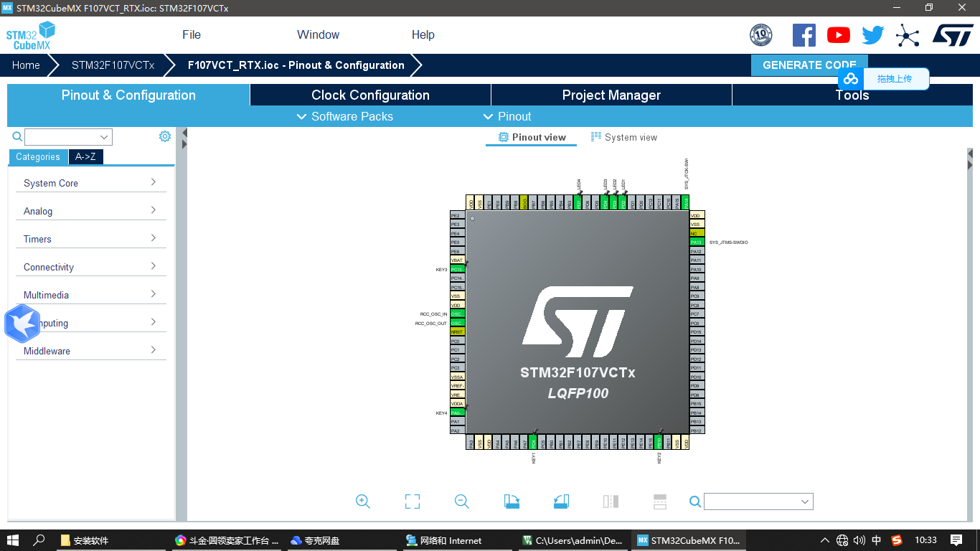980x551 pixels.
Task: Open the bottom pin search dropdown
Action: click(758, 501)
